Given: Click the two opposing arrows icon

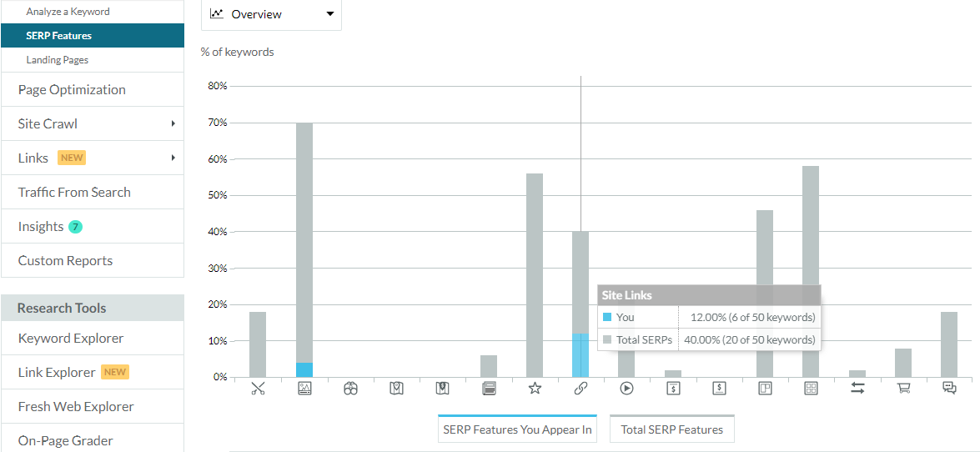Looking at the screenshot, I should tap(857, 388).
